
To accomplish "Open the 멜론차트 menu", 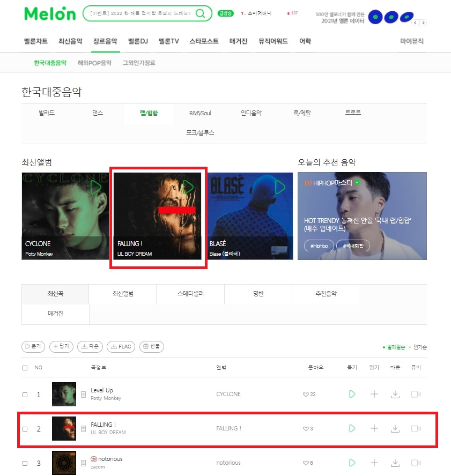I will 36,41.
